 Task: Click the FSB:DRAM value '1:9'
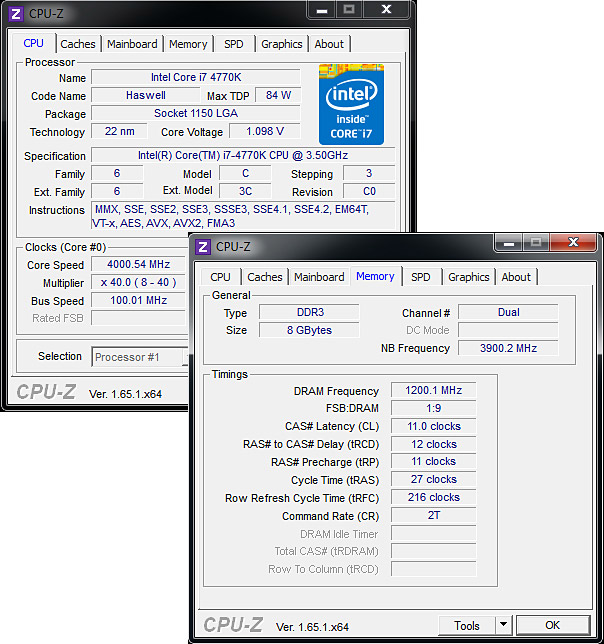click(x=434, y=408)
